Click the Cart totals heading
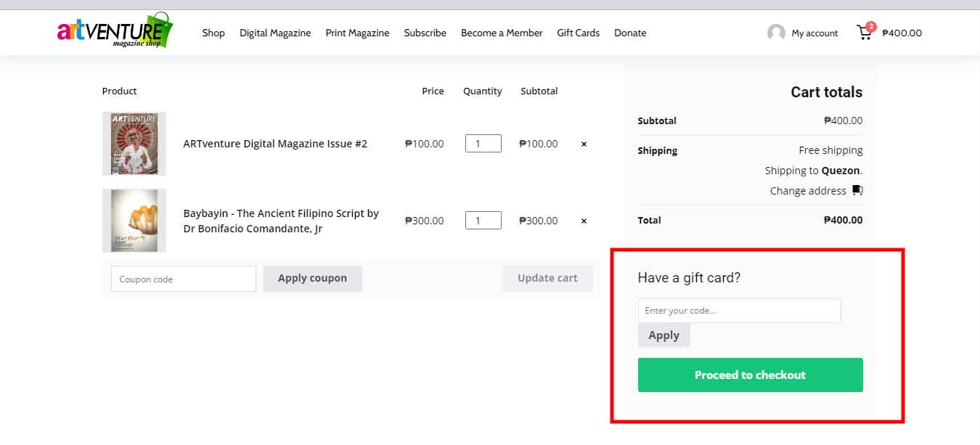This screenshot has width=980, height=445. pyautogui.click(x=826, y=92)
